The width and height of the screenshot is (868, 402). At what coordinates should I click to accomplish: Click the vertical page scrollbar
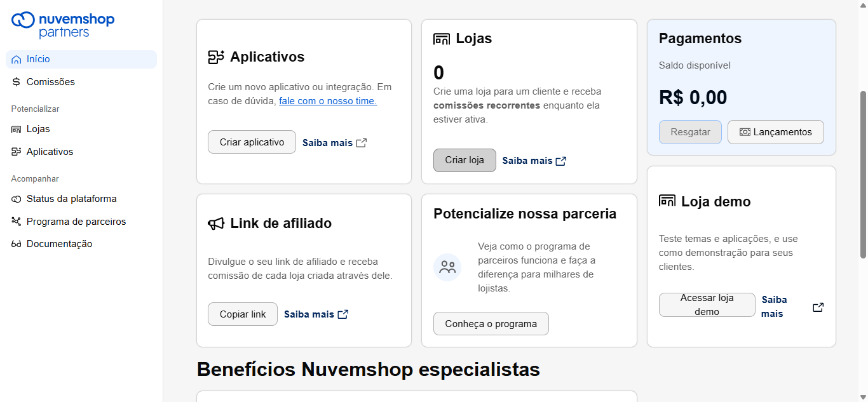[863, 175]
